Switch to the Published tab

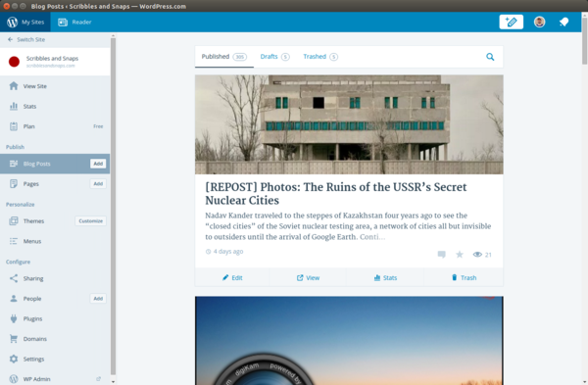coord(223,57)
